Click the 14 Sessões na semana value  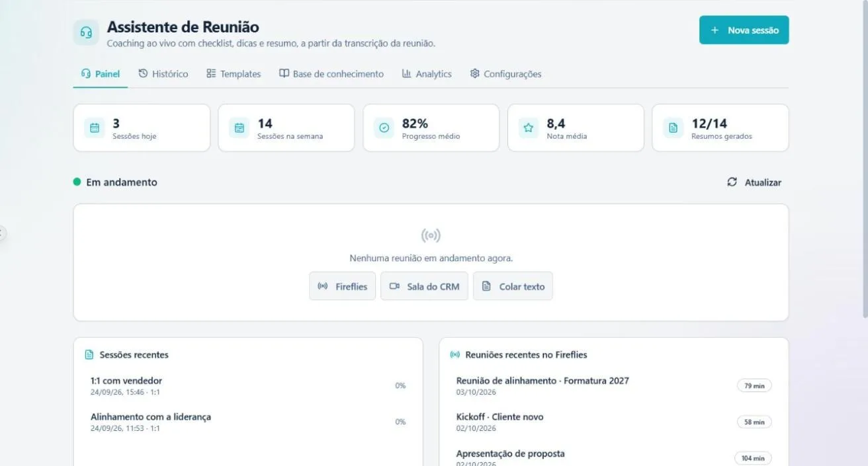click(265, 124)
